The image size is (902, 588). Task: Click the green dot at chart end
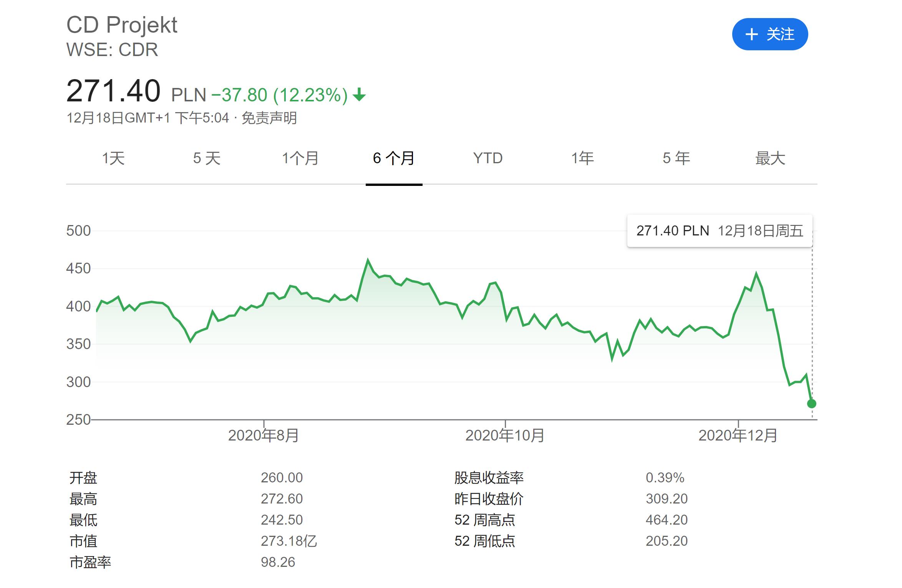(x=812, y=404)
